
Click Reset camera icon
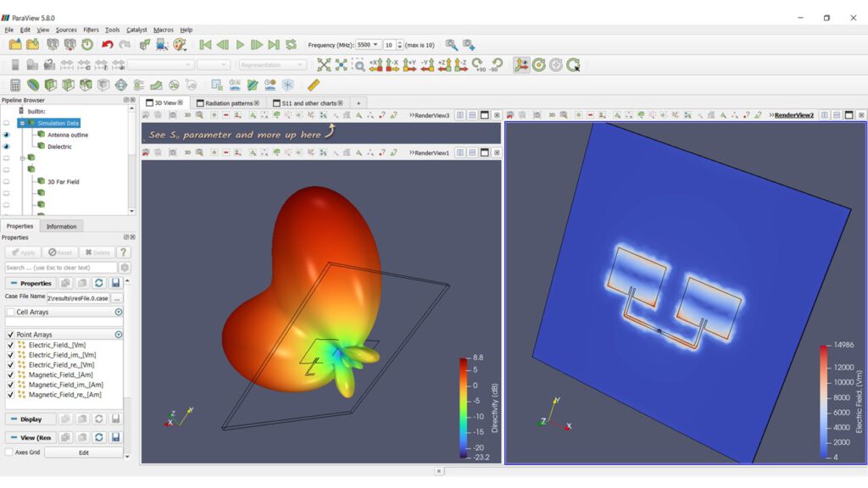pos(324,65)
